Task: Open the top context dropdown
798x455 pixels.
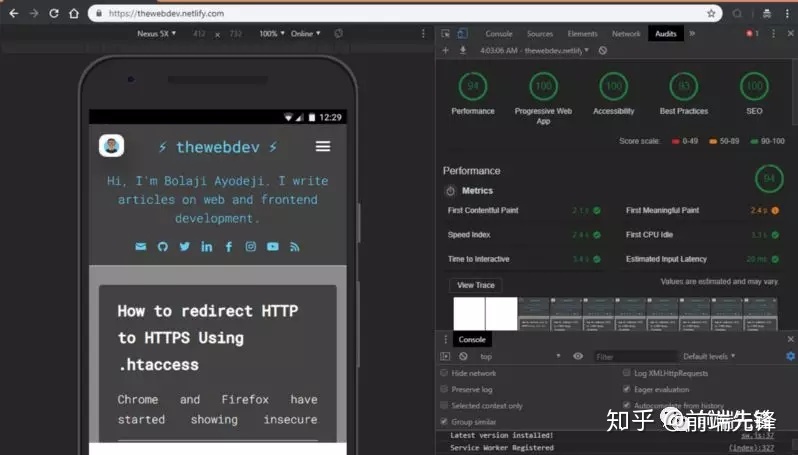Action: click(520, 356)
